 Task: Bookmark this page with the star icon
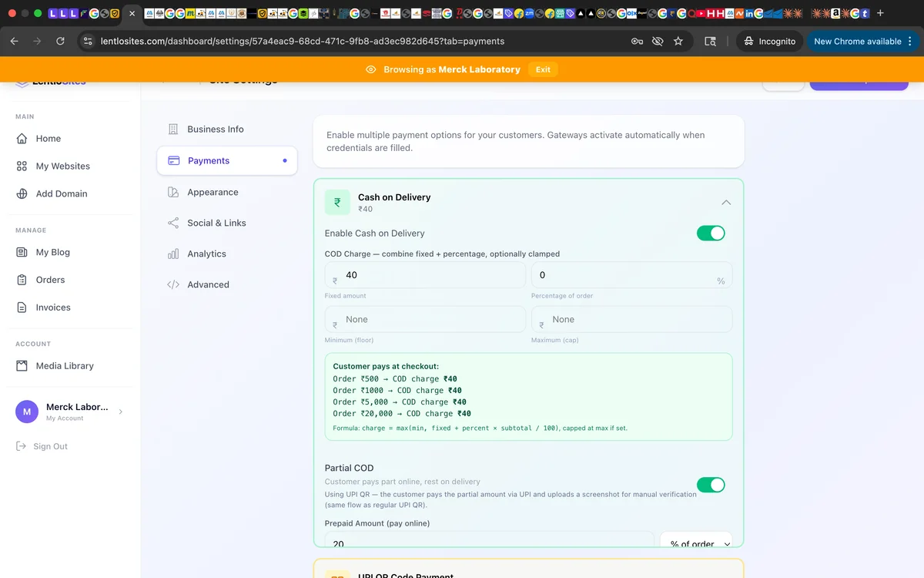coord(678,42)
